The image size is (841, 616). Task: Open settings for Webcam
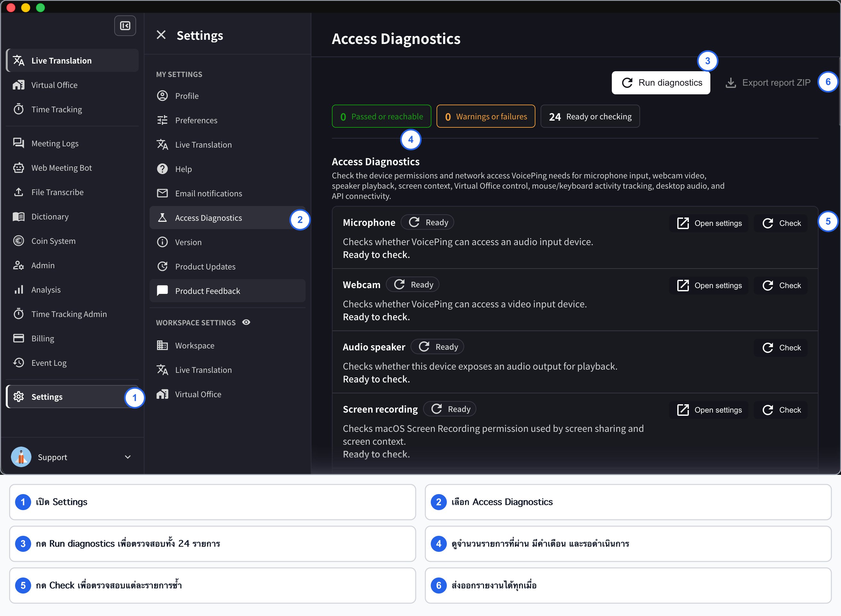(709, 286)
